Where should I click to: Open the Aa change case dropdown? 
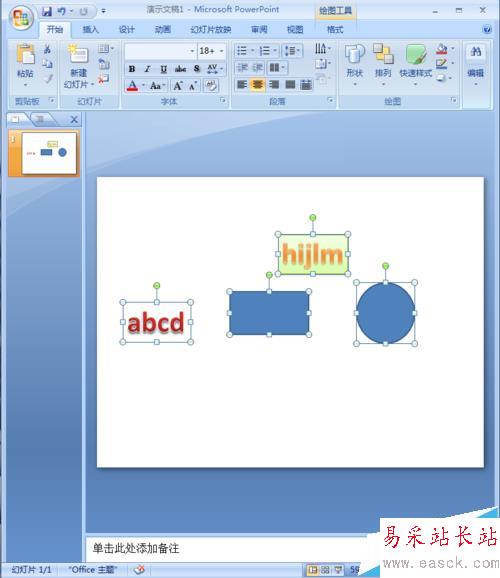coord(158,86)
